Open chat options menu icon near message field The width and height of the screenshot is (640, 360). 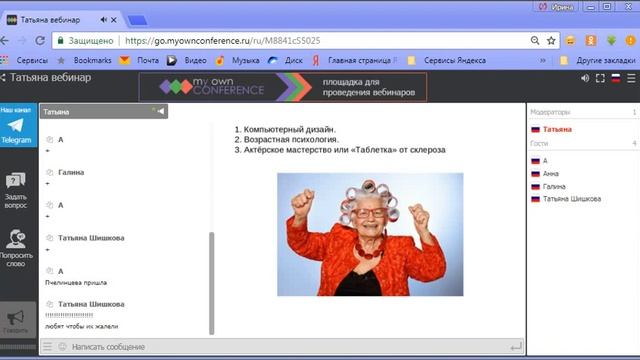tap(47, 347)
